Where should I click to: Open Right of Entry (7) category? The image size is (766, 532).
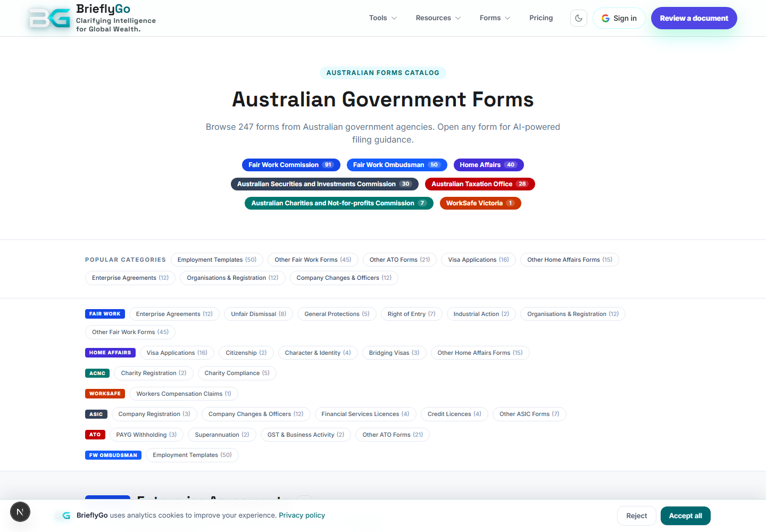(x=412, y=314)
